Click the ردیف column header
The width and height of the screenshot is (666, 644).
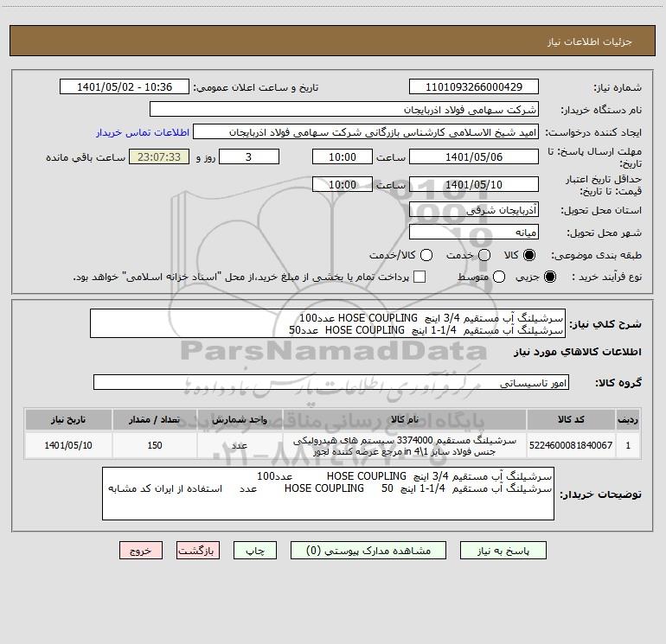pyautogui.click(x=628, y=419)
